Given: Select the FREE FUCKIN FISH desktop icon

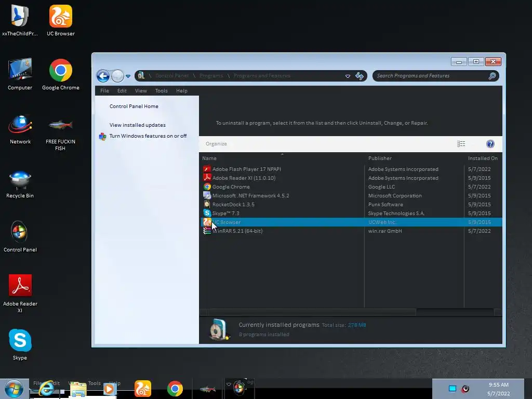Looking at the screenshot, I should [61, 134].
